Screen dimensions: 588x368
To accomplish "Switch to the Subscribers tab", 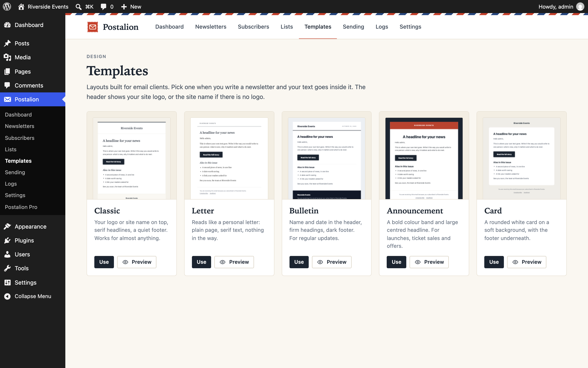I will click(253, 27).
